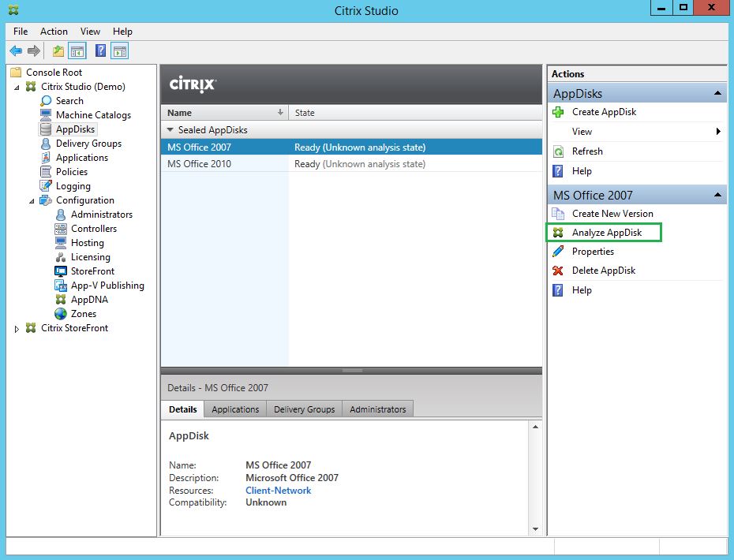Click the AppDNA icon in tree
The width and height of the screenshot is (734, 560).
coord(61,300)
